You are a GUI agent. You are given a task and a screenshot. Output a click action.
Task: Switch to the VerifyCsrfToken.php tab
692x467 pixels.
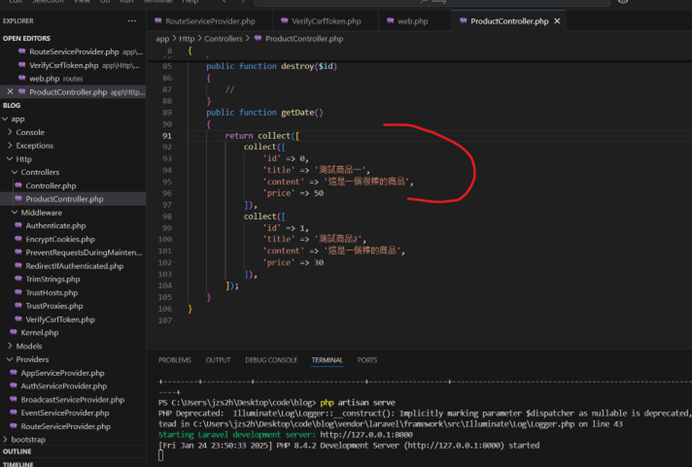pyautogui.click(x=326, y=21)
